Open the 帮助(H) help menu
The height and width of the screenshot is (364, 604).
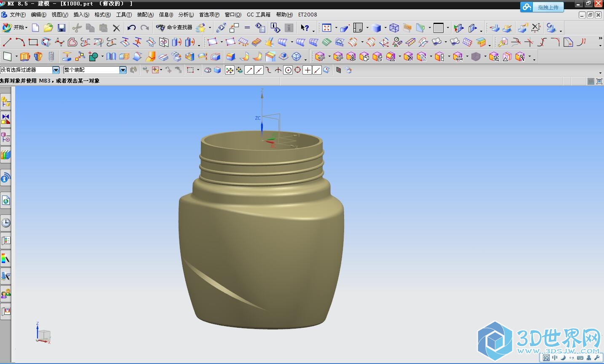click(284, 15)
